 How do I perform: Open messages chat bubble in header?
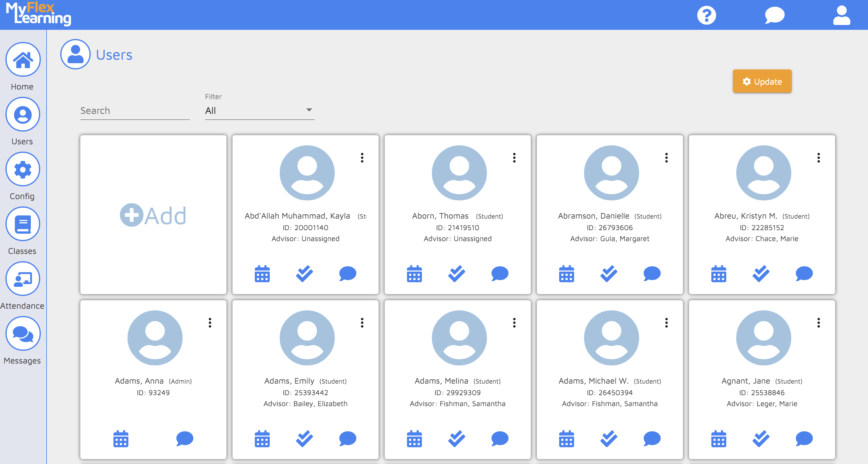[774, 15]
